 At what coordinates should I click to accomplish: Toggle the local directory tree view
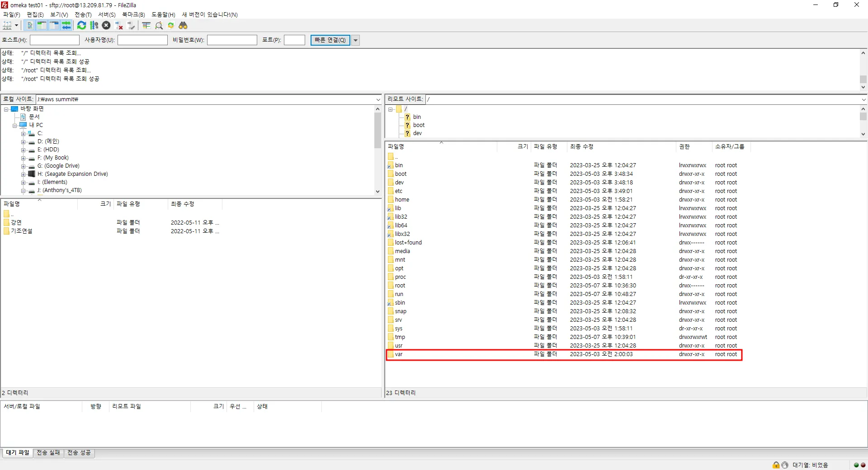click(x=42, y=25)
